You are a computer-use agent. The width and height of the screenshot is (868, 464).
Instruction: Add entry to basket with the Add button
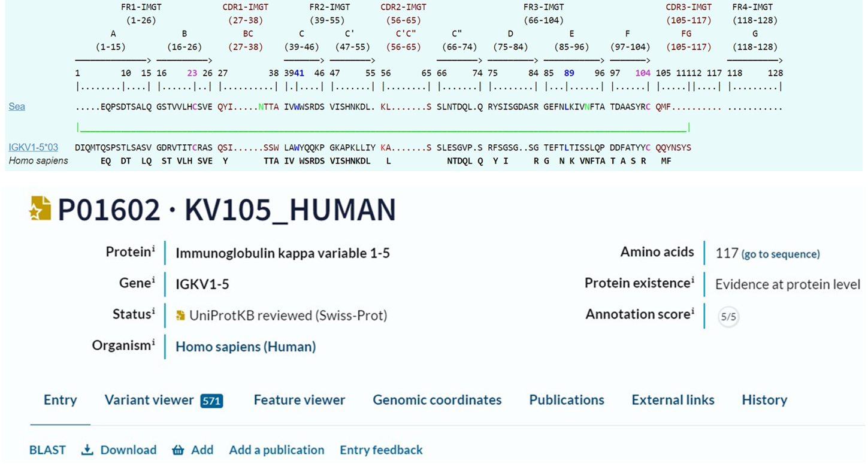tap(192, 450)
